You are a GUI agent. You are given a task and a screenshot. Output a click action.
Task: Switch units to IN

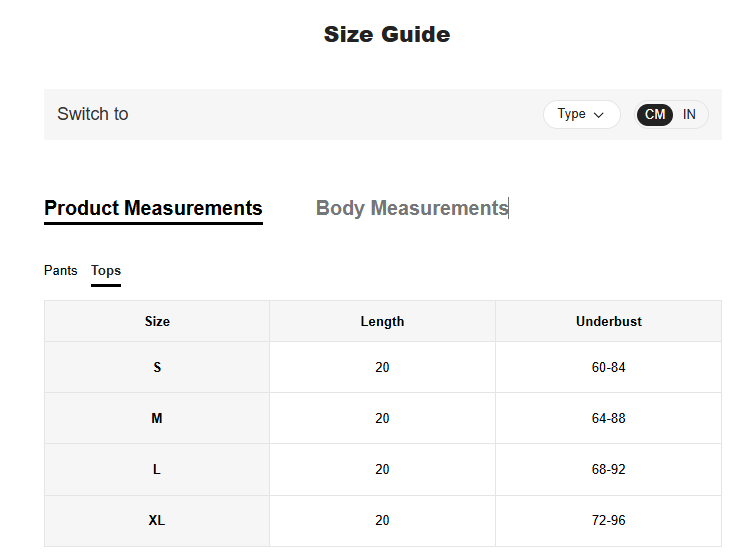pos(690,115)
